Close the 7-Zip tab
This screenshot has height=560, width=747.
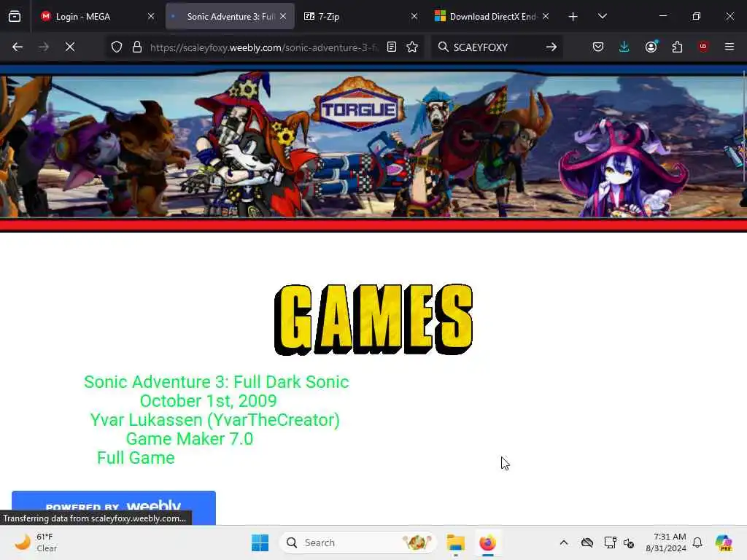tap(414, 17)
